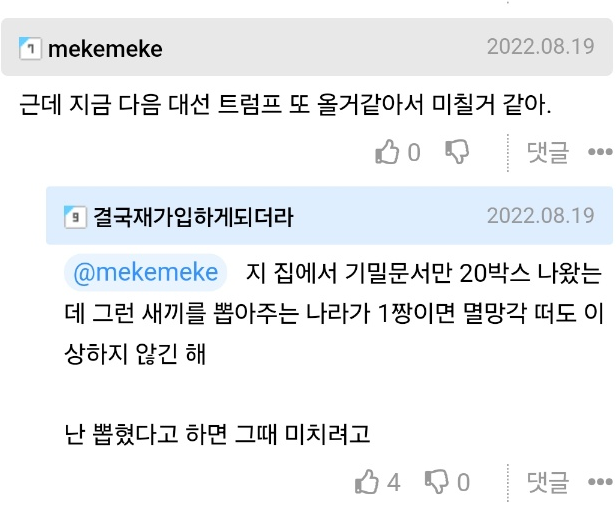
Task: Click the level badge beside 결국재가입하게되더라
Action: pos(75,216)
